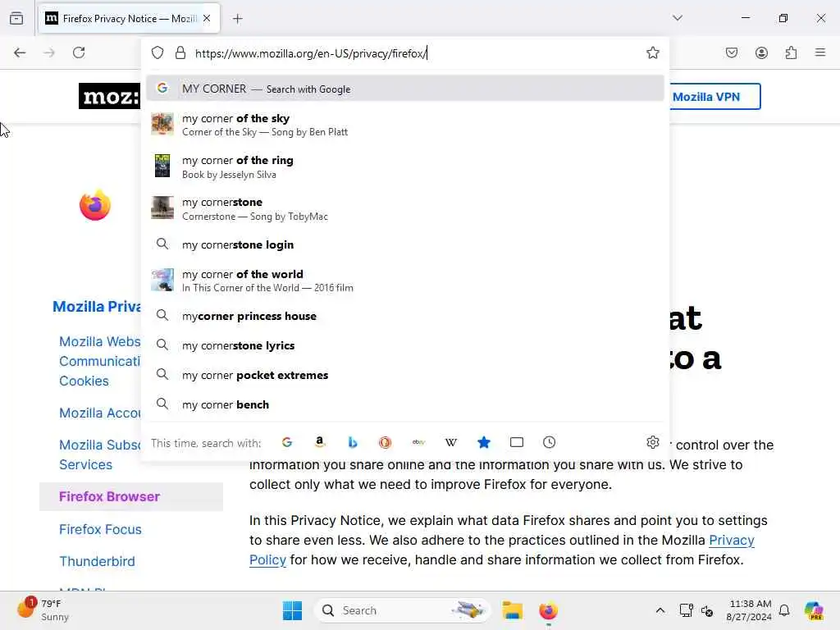Search this time with Google
The height and width of the screenshot is (630, 840).
[x=287, y=442]
